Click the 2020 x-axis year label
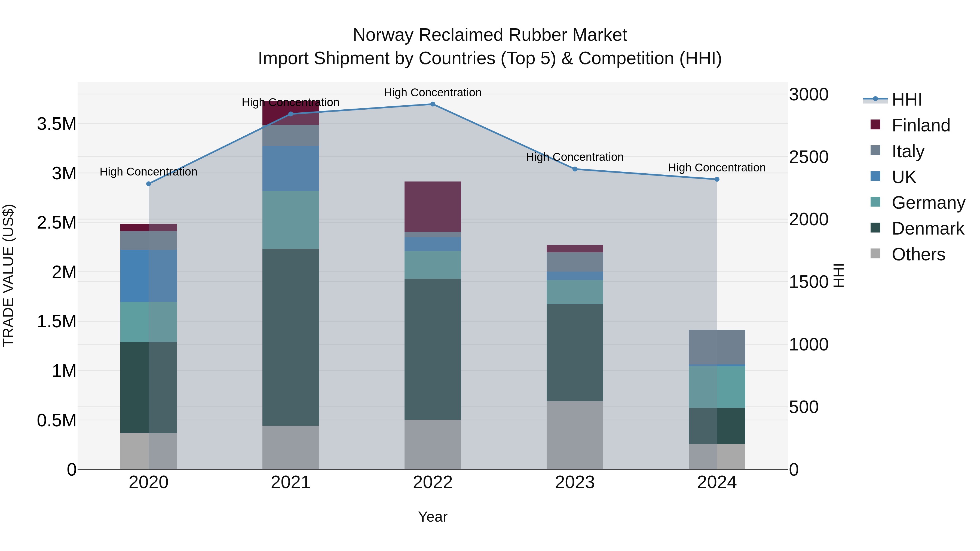Screen dimensions: 980x551 click(x=149, y=482)
